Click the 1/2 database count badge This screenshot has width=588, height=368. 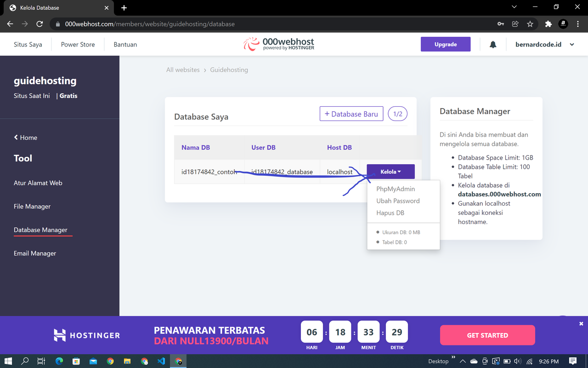coord(398,114)
